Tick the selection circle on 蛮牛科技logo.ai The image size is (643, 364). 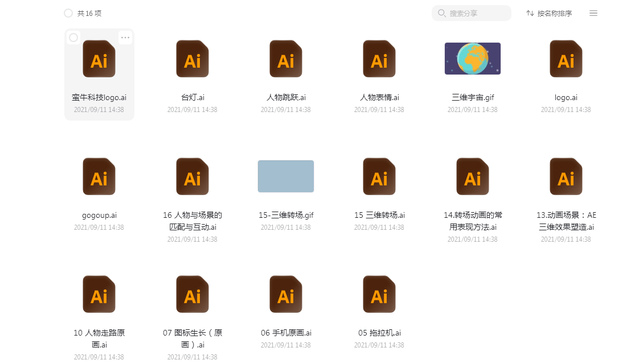coord(73,38)
